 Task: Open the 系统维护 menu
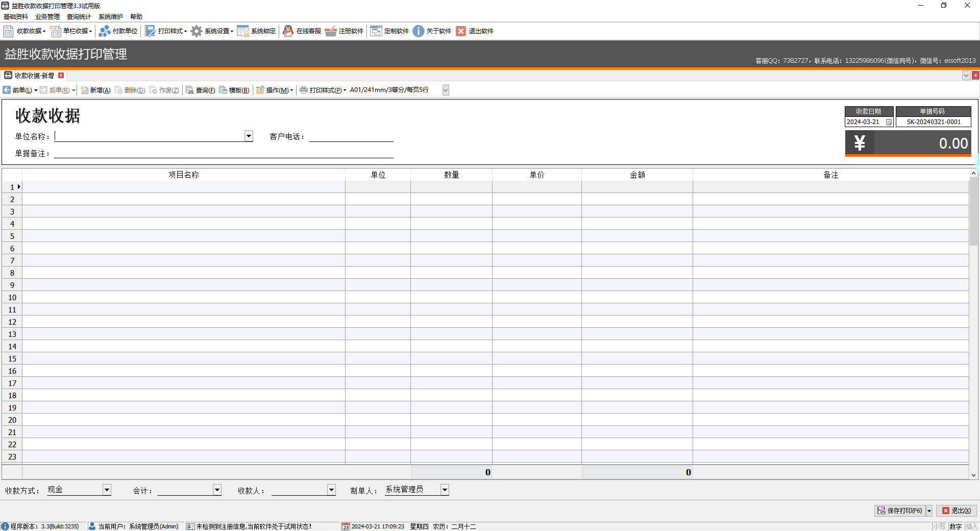[111, 17]
